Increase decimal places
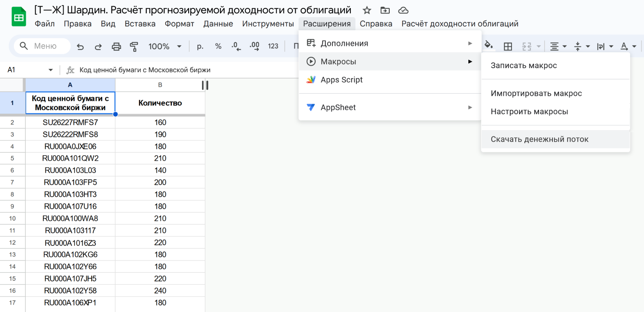Viewport: 644px width, 312px height. [x=254, y=46]
